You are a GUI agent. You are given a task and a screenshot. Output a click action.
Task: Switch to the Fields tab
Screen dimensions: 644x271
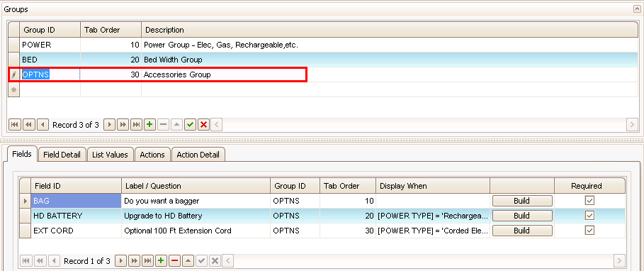click(x=22, y=154)
